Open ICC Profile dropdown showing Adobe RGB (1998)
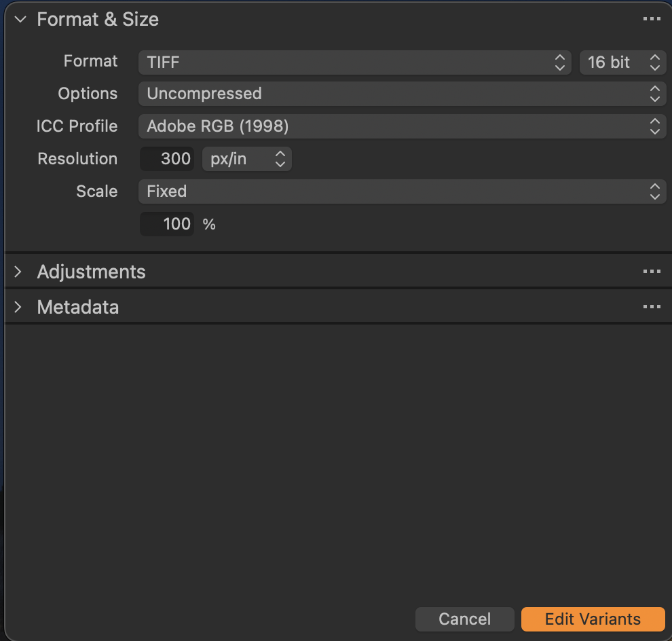Image resolution: width=672 pixels, height=641 pixels. pyautogui.click(x=402, y=126)
